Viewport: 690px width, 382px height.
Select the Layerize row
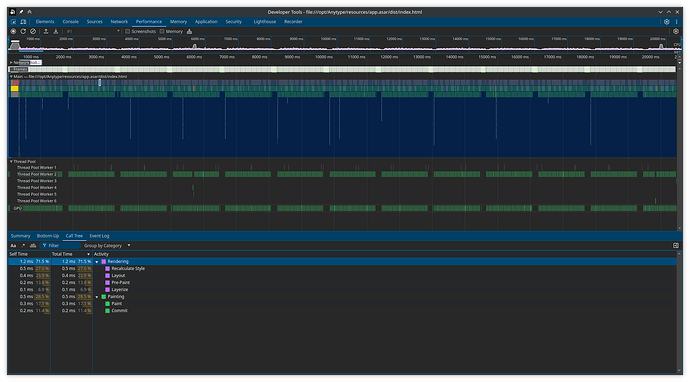pyautogui.click(x=342, y=290)
